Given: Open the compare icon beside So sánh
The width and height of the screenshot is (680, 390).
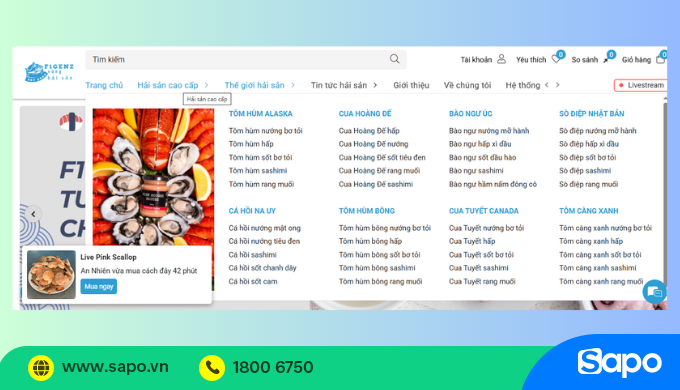Looking at the screenshot, I should click(x=606, y=60).
